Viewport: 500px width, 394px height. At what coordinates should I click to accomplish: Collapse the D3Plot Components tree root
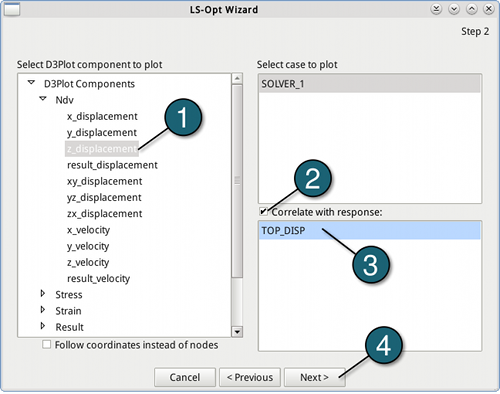(x=31, y=82)
